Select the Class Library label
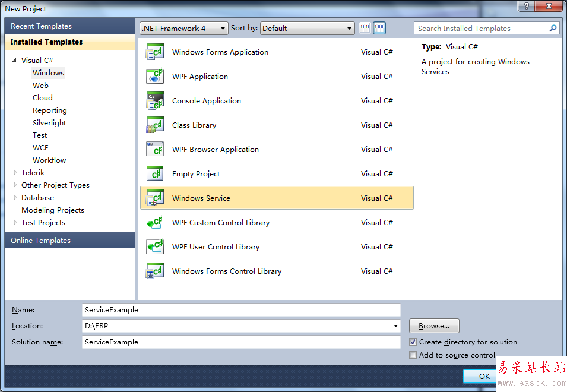 (194, 125)
